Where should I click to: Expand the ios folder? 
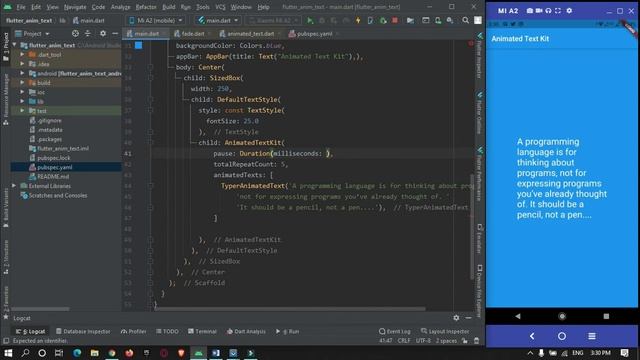pos(22,92)
